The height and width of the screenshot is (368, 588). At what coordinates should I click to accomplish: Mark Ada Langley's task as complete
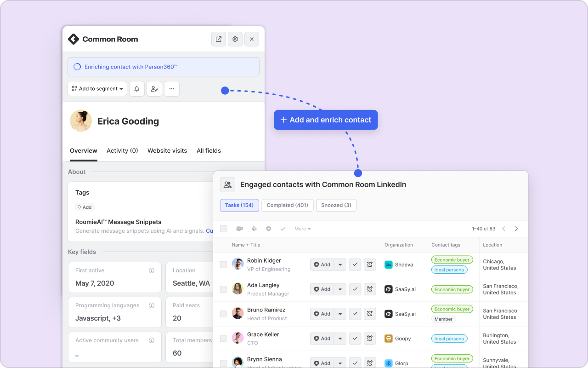(x=355, y=289)
